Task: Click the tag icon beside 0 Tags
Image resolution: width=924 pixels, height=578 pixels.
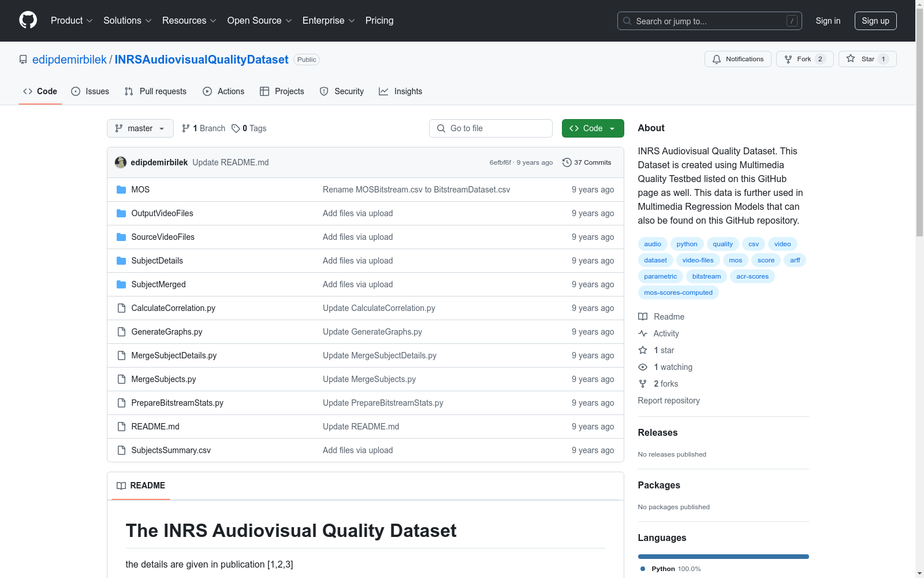Action: (236, 128)
